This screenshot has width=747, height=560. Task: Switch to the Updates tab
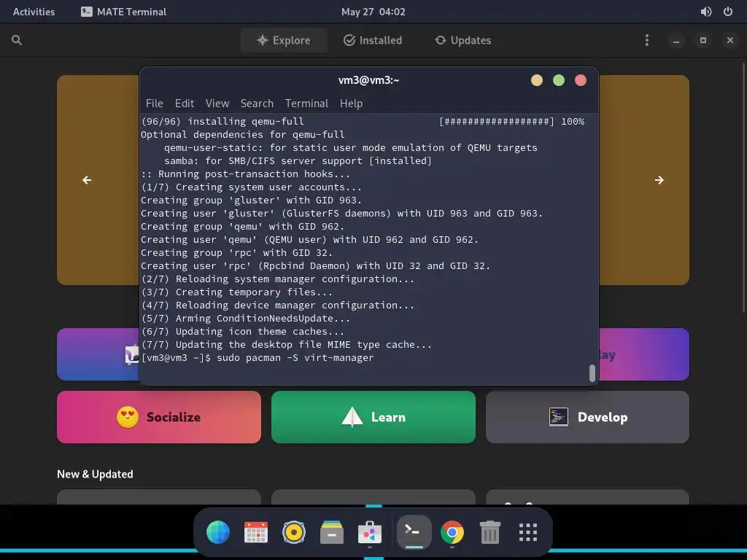click(463, 41)
